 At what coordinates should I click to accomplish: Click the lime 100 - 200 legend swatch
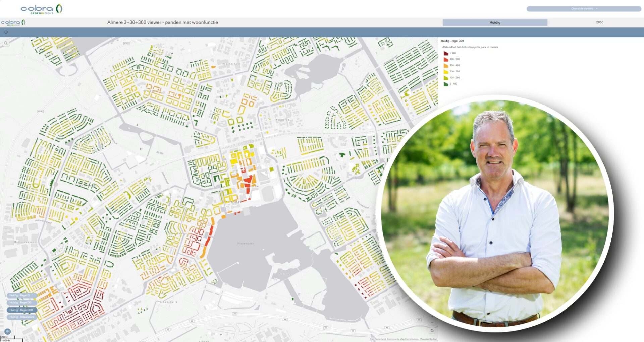(446, 78)
